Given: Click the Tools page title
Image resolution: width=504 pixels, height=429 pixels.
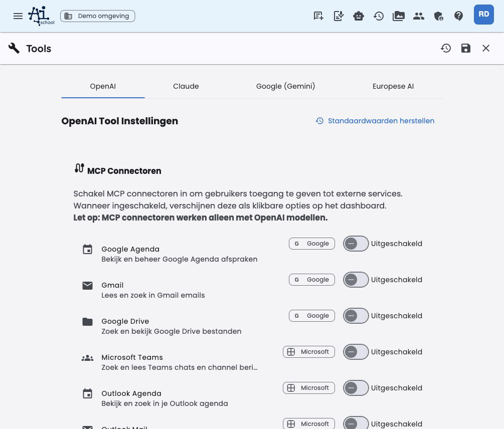Looking at the screenshot, I should 39,49.
